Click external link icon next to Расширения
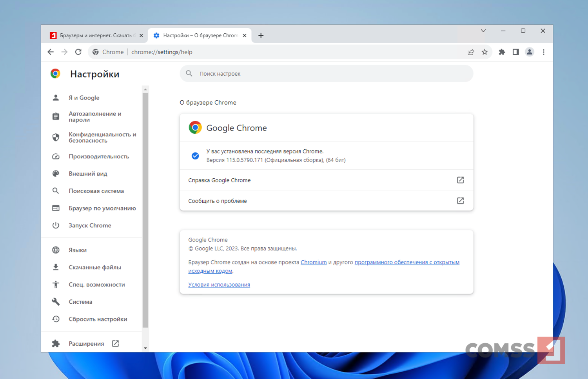 point(115,343)
